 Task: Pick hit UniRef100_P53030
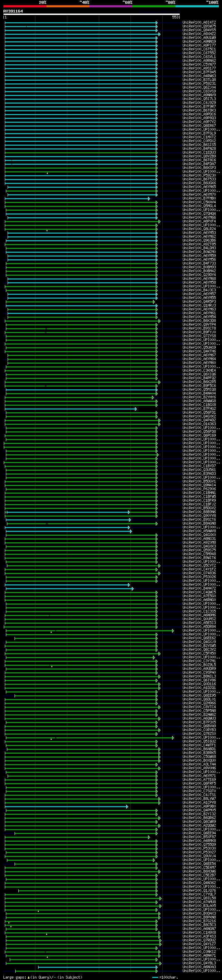click(x=199, y=848)
